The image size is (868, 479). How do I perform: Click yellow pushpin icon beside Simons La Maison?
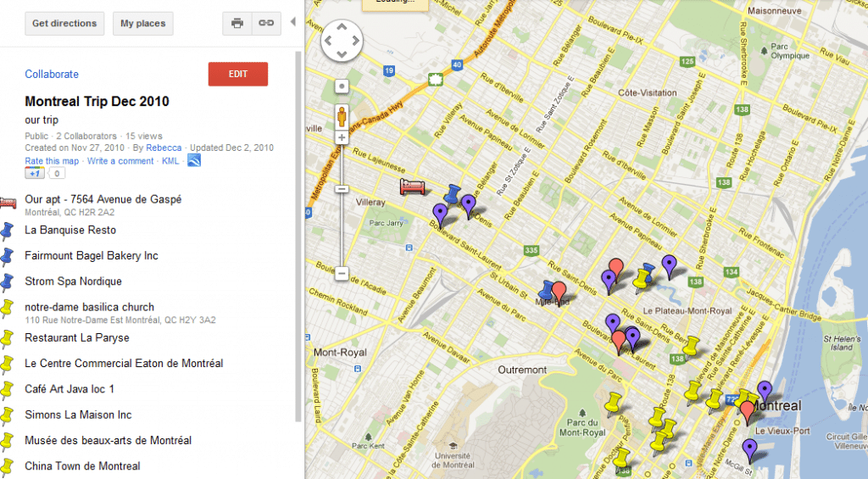point(7,415)
